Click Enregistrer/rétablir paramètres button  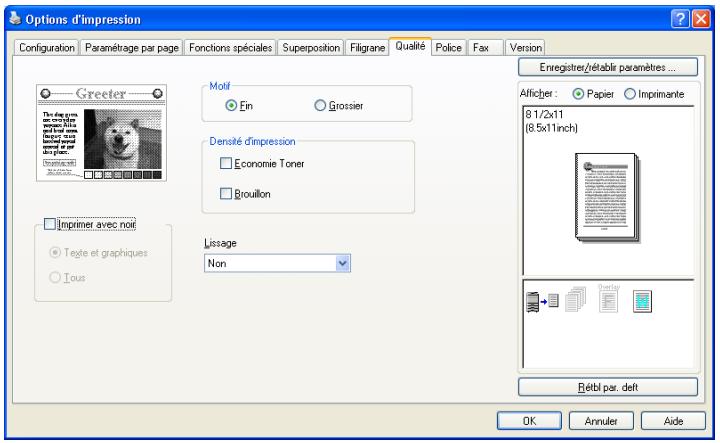click(608, 67)
